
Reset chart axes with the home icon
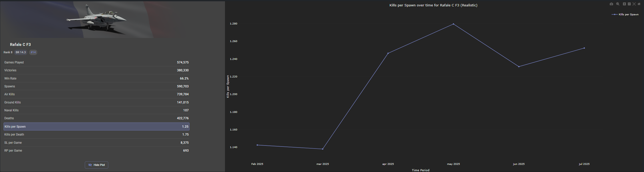click(x=639, y=4)
